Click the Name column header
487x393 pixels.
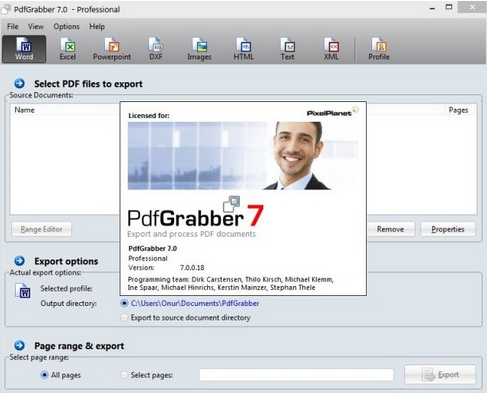click(x=24, y=110)
